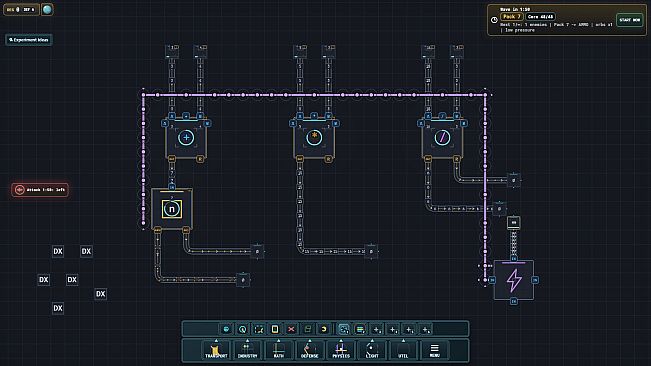
Task: Click the RES resource counter
Action: coord(12,9)
